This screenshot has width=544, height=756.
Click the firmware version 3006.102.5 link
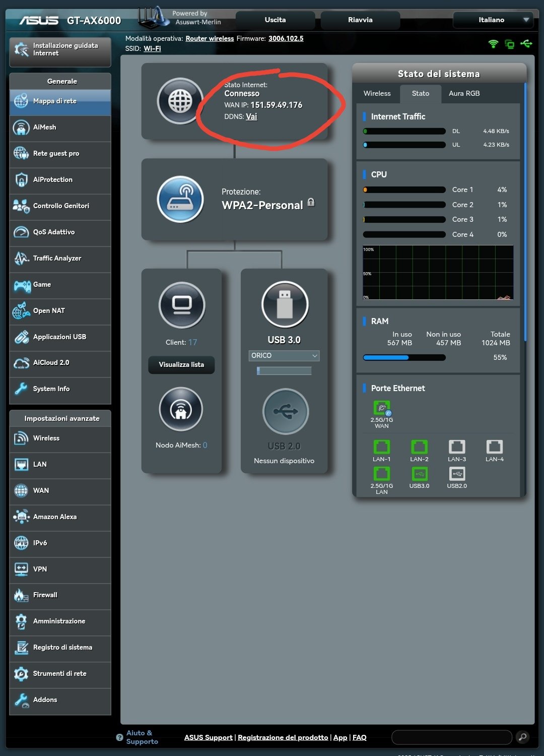click(286, 39)
